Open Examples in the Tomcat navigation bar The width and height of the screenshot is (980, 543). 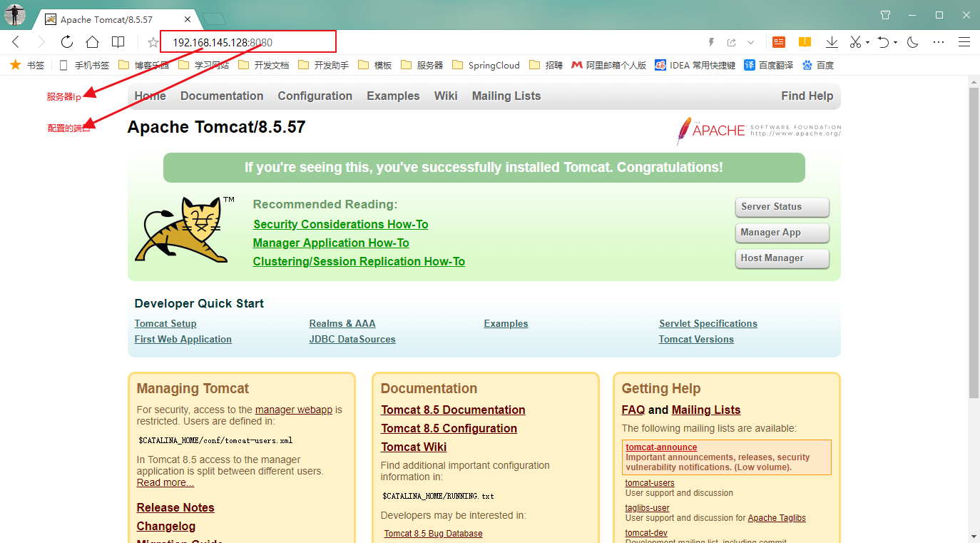point(393,96)
